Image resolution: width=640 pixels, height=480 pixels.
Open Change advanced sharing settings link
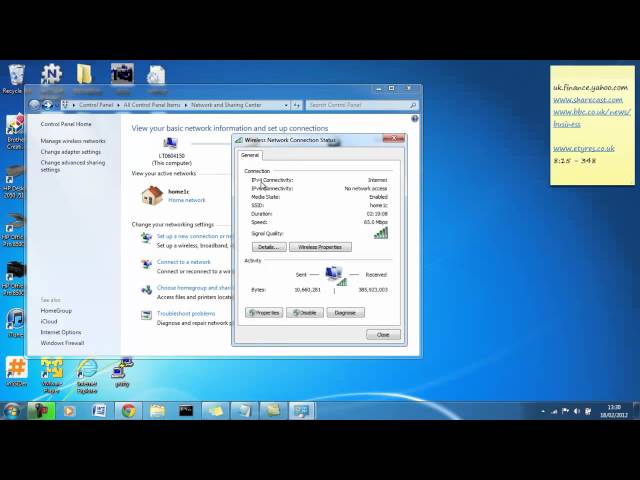tap(73, 166)
